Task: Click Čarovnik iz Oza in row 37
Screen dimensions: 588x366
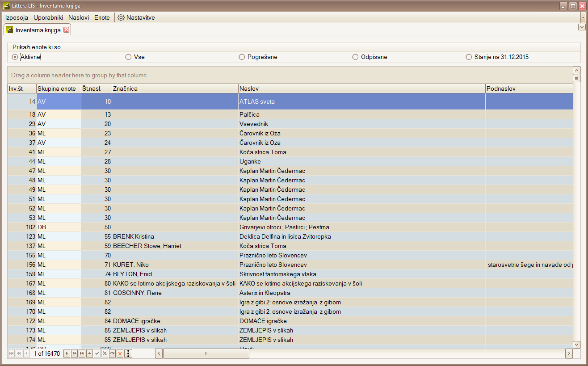Action: click(x=362, y=143)
